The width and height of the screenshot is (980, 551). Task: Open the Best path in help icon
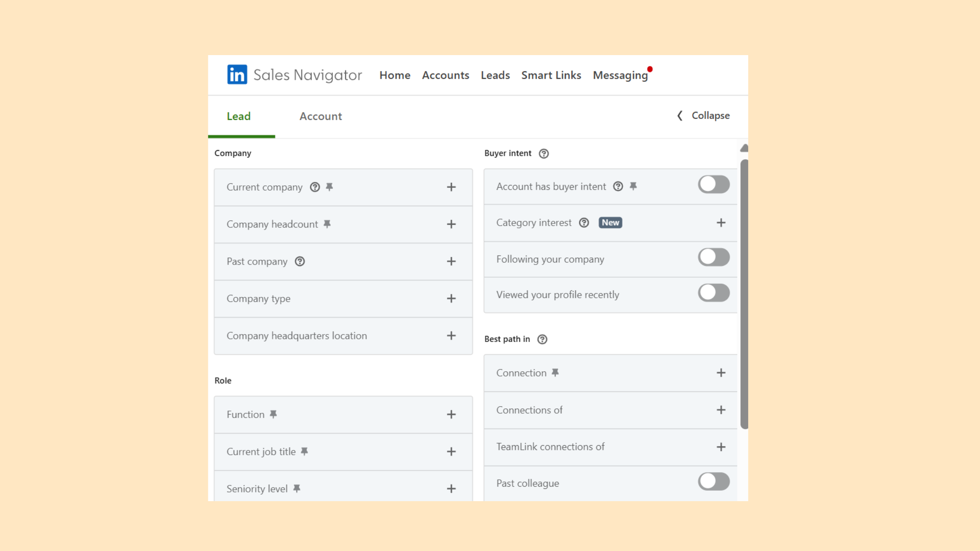click(x=542, y=339)
